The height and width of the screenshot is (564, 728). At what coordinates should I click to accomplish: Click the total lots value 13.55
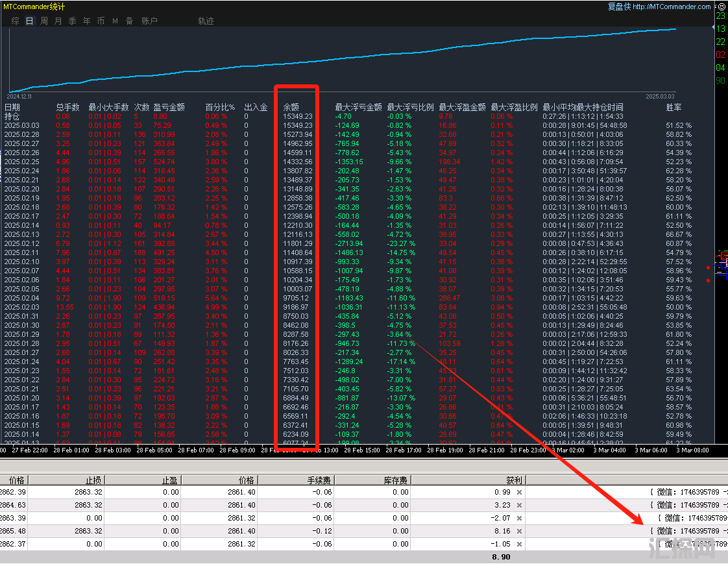click(64, 307)
